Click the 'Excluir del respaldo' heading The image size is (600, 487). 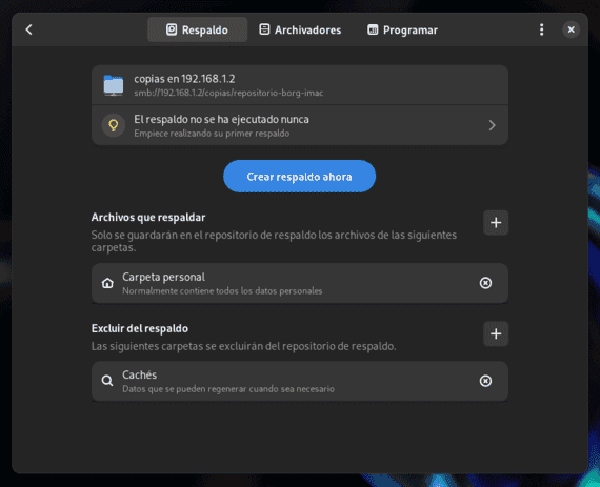[140, 328]
